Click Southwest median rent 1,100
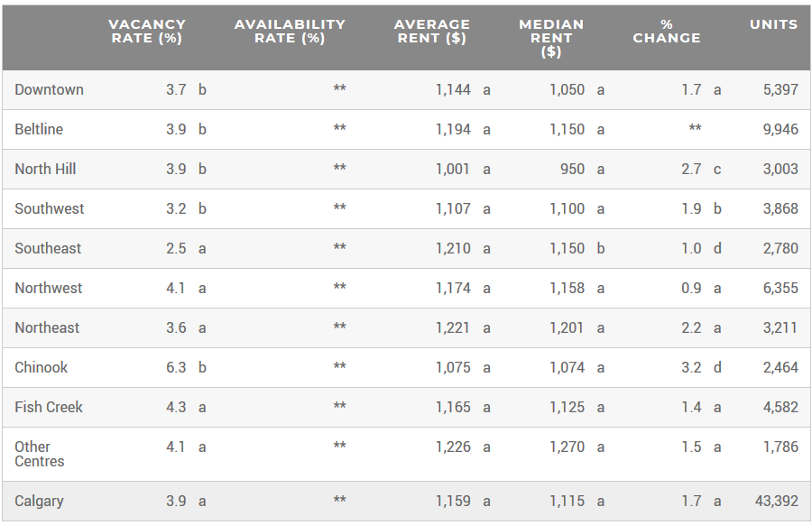This screenshot has width=812, height=525. click(x=567, y=208)
